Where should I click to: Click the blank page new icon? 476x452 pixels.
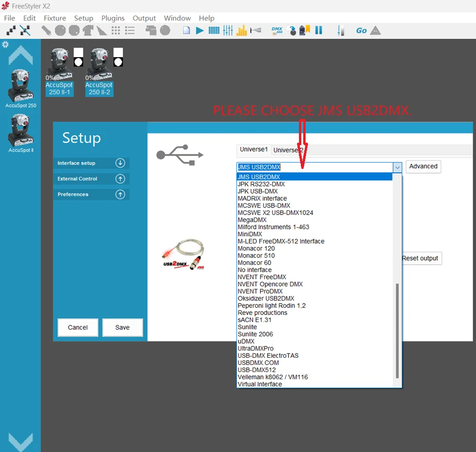187,30
